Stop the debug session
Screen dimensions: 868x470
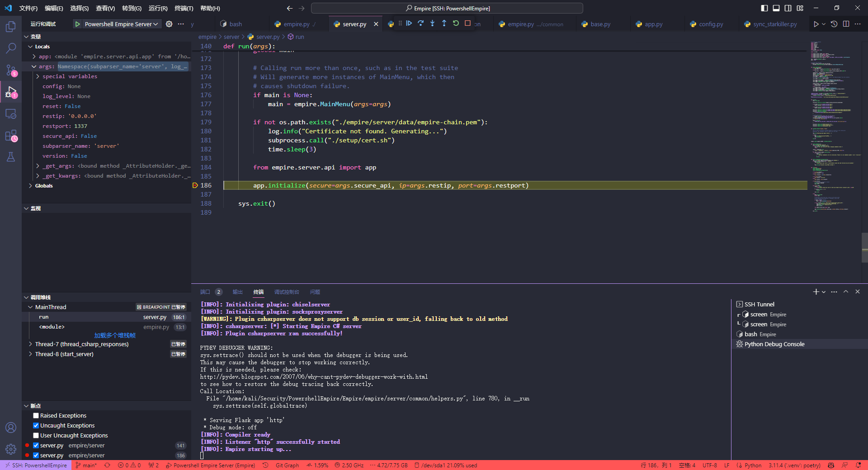point(467,23)
